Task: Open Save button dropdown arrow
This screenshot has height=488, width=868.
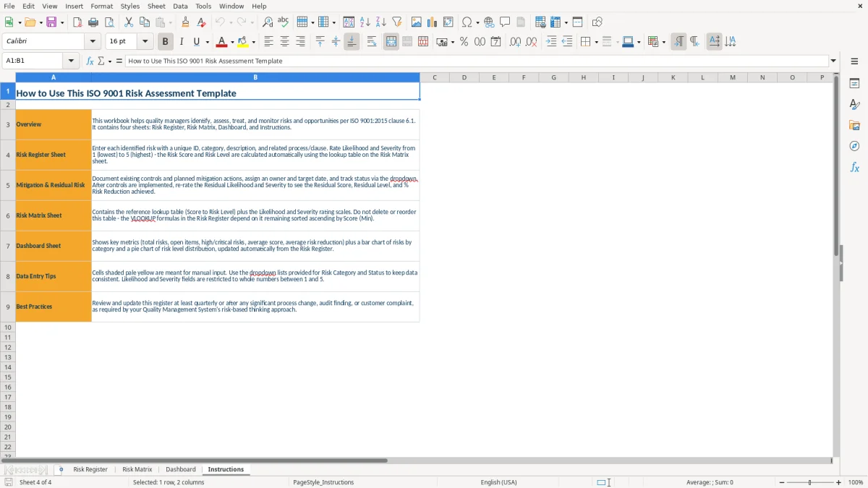Action: tap(62, 22)
